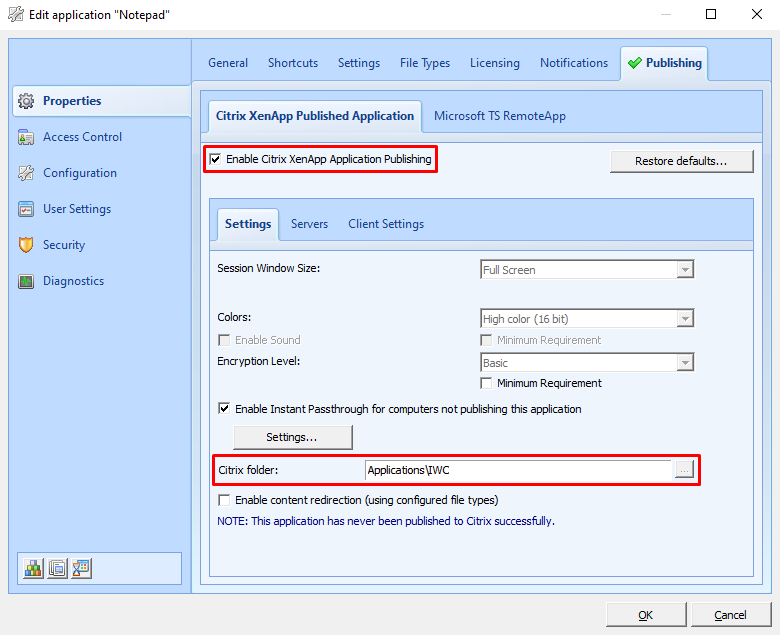Confirm with the OK button
Viewport: 780px width, 635px height.
(646, 615)
